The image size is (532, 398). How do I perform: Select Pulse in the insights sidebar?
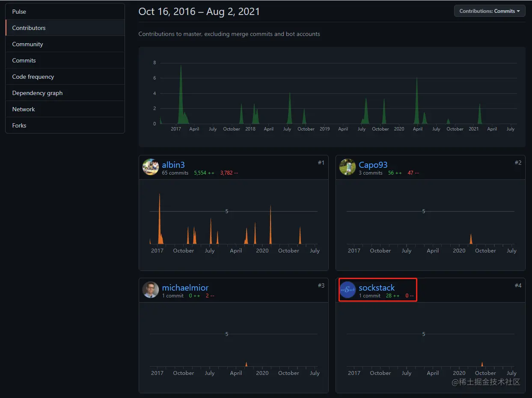tap(65, 12)
